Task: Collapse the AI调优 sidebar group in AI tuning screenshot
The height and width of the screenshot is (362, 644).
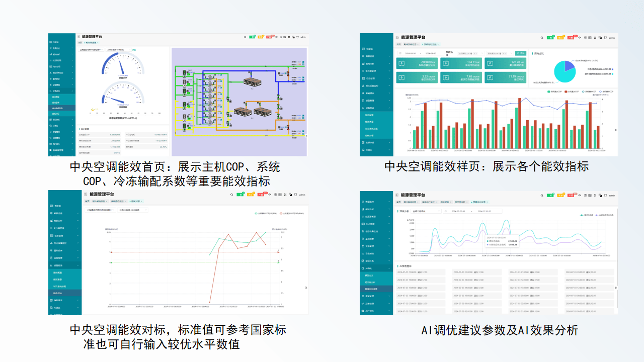Action: [376, 268]
